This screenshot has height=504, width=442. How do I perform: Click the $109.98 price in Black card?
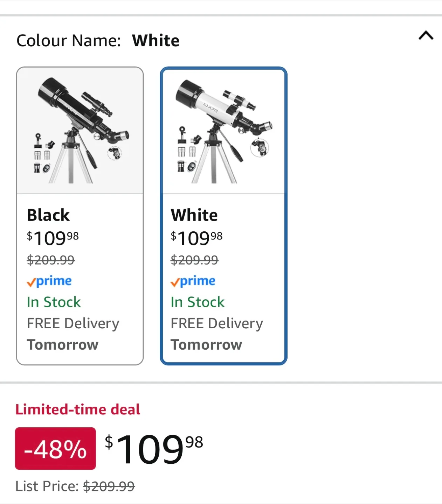click(53, 238)
